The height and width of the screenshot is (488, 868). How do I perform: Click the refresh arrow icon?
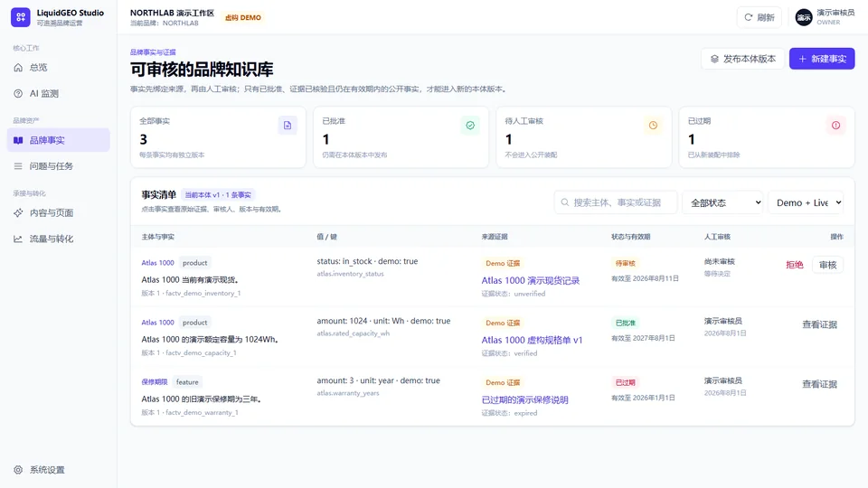tap(749, 17)
